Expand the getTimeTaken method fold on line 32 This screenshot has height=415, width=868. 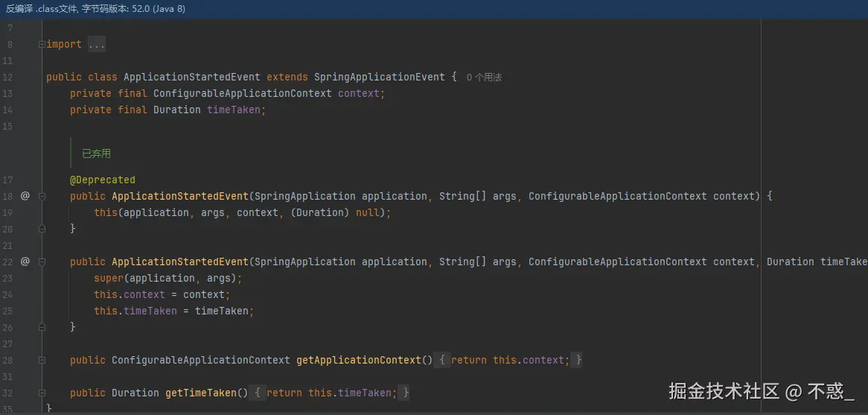click(42, 393)
